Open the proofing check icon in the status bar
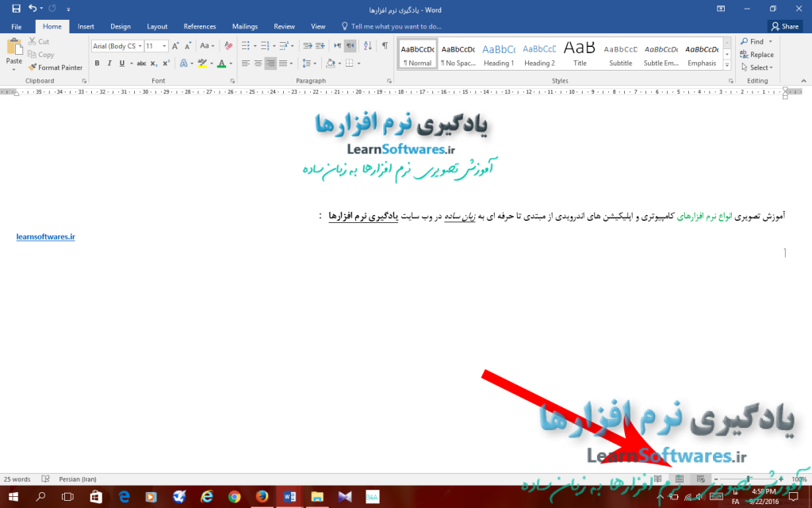 click(45, 479)
